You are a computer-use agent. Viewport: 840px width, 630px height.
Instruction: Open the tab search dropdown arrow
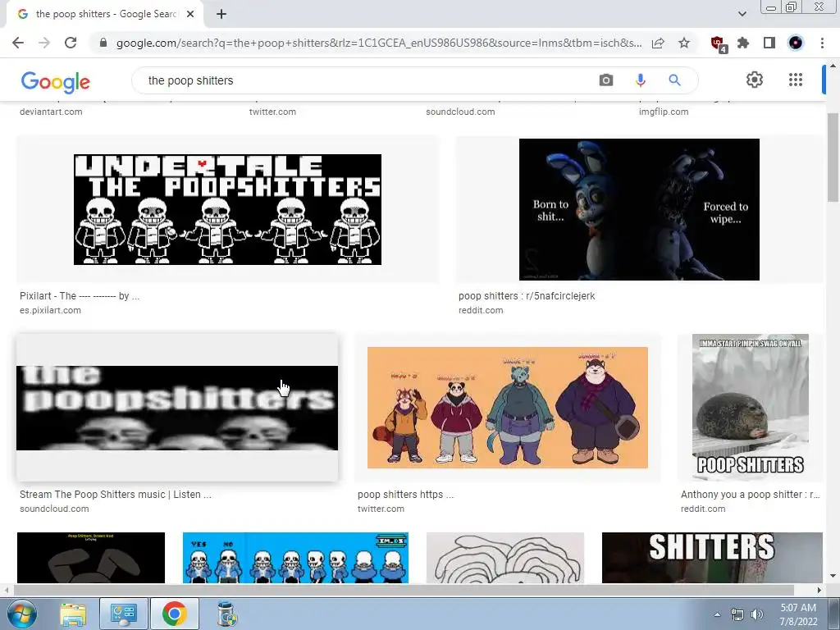pyautogui.click(x=742, y=14)
